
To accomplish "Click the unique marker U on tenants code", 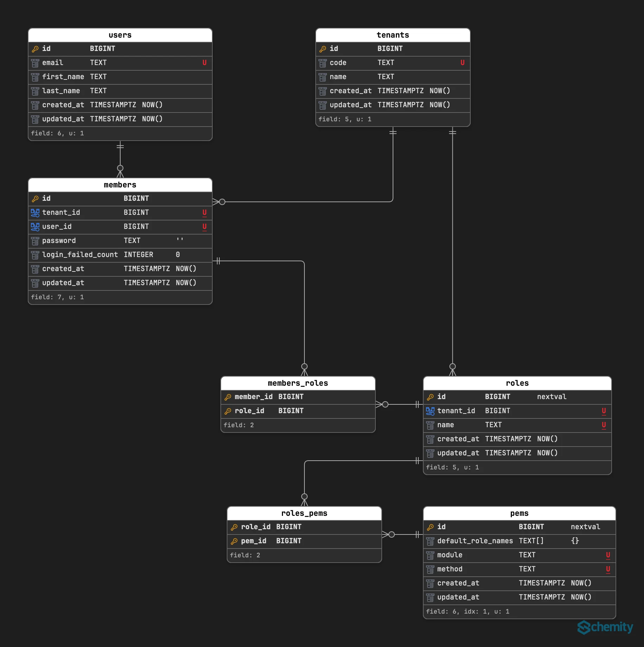I will [x=463, y=63].
